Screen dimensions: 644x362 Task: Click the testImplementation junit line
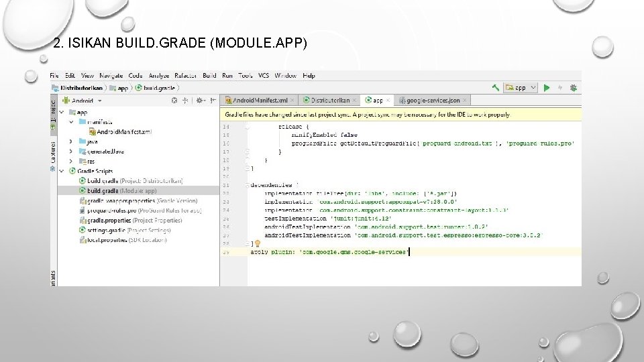327,219
